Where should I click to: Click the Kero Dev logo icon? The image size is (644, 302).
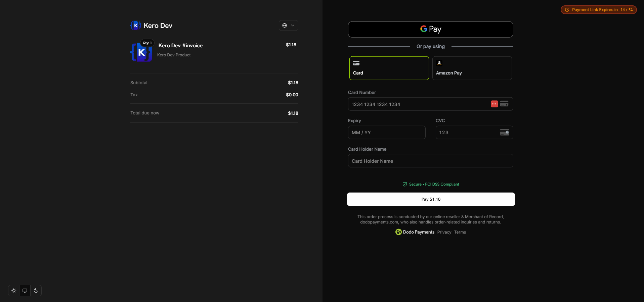135,26
